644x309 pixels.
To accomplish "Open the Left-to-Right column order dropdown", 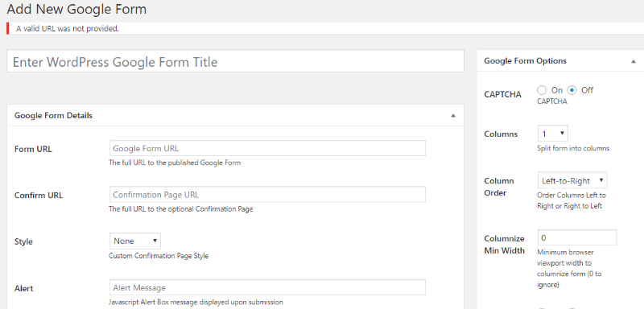I will [572, 180].
